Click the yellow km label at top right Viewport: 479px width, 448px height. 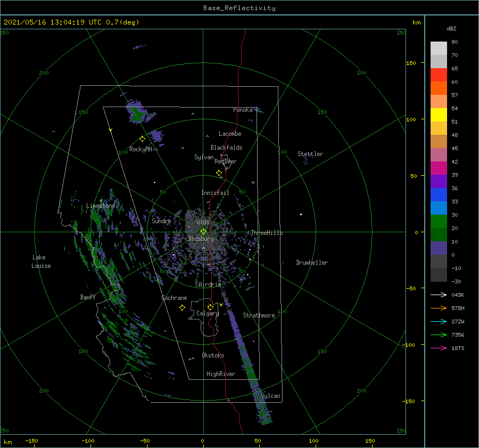click(x=416, y=22)
